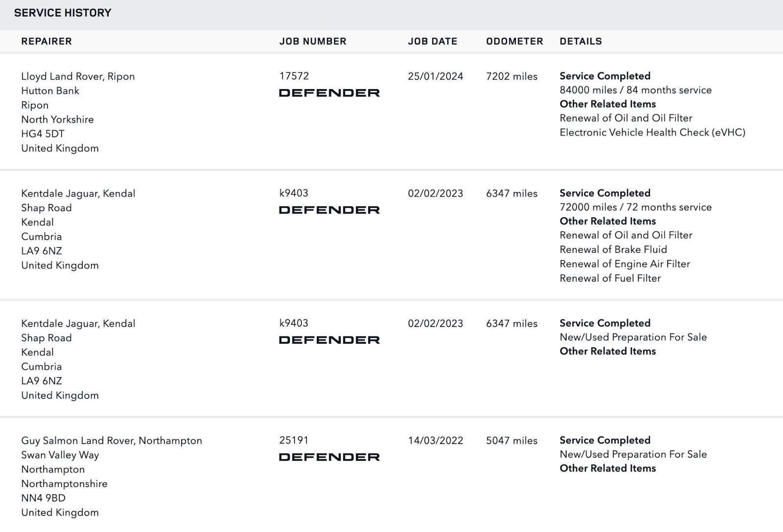783x532 pixels.
Task: Click Electronic Vehicle Health Check (eVHC) entry
Action: pyautogui.click(x=652, y=133)
